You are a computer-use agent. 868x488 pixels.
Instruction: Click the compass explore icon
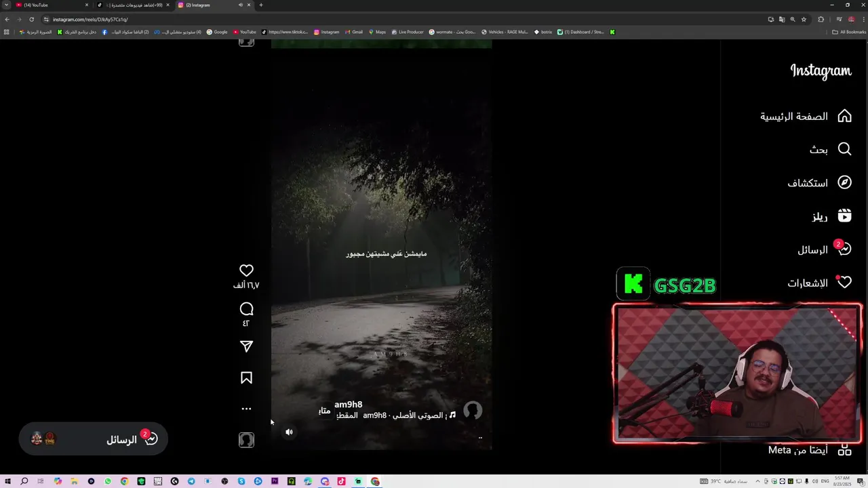[844, 182]
